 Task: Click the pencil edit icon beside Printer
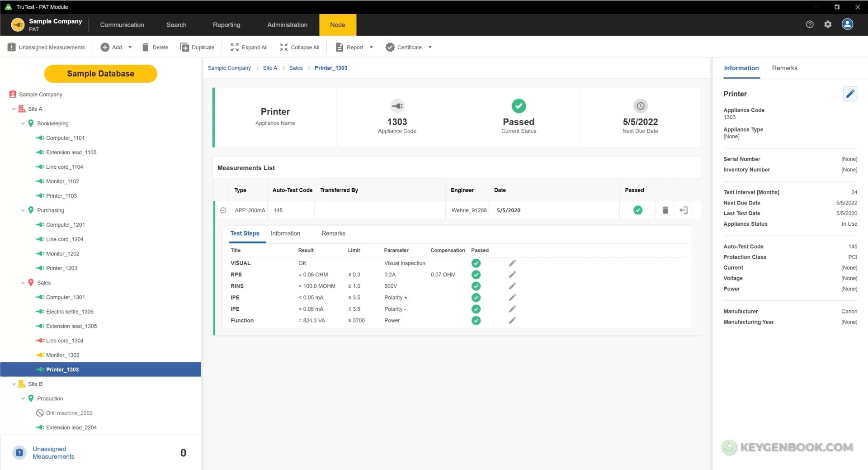[x=850, y=94]
